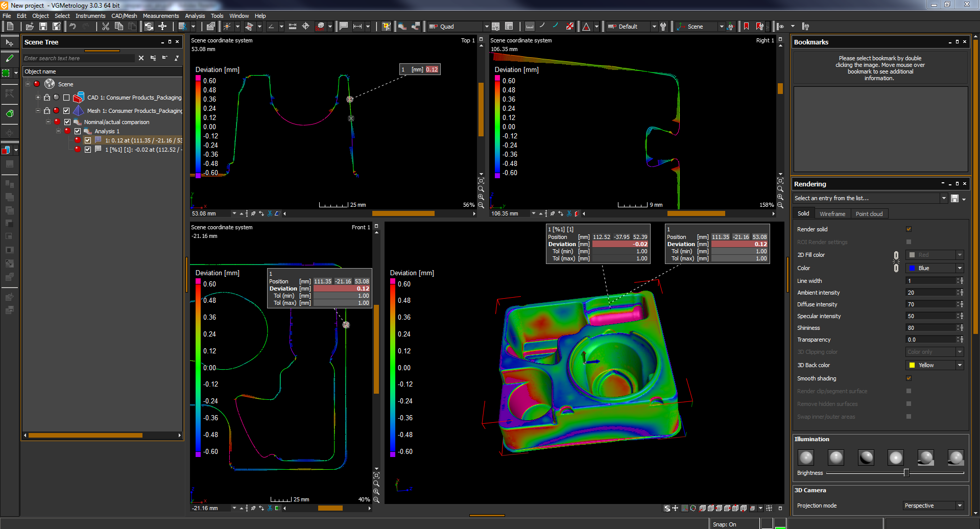This screenshot has width=980, height=529.
Task: Click the scene tree search text field
Action: 79,58
